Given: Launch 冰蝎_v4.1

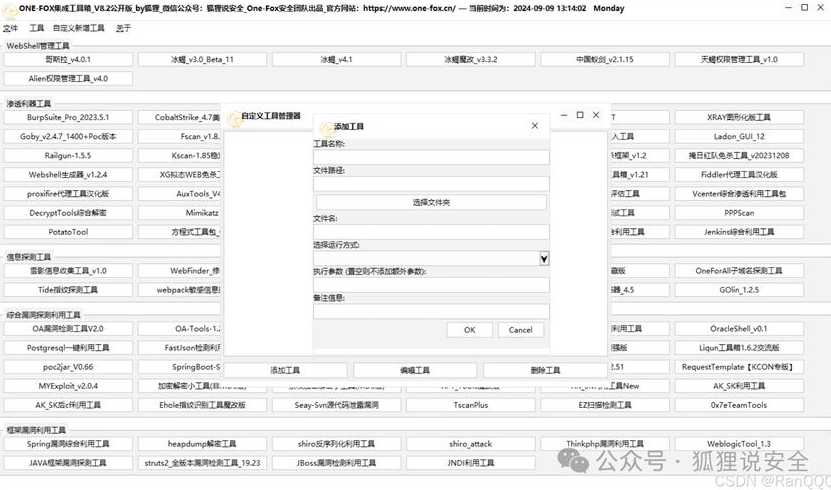Looking at the screenshot, I should [337, 59].
